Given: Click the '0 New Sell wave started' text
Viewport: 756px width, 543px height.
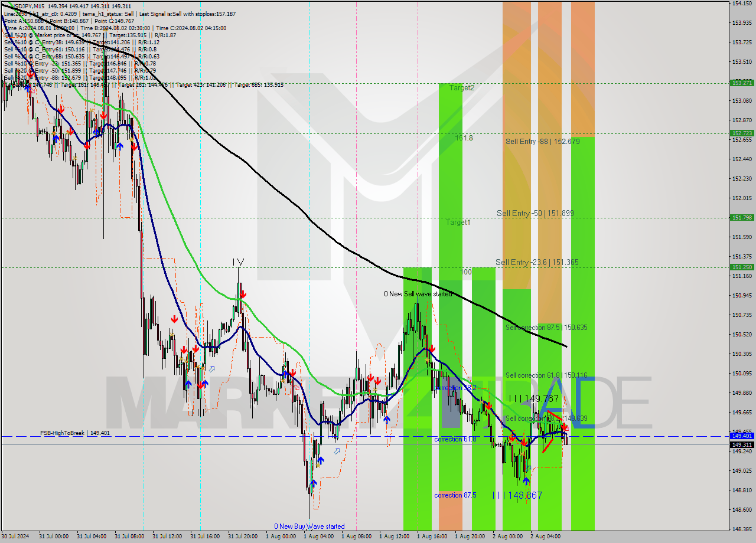Looking at the screenshot, I should click(418, 293).
